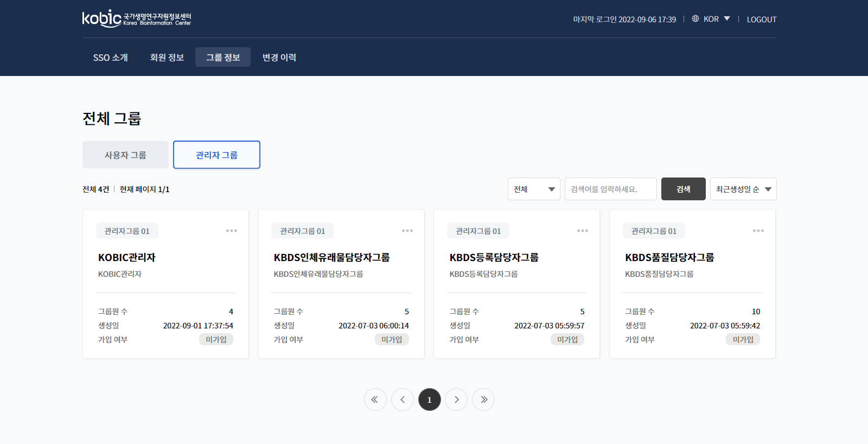868x444 pixels.
Task: Click the 관리자그룹 01 tag on KOBIC관리자 card
Action: (x=127, y=231)
